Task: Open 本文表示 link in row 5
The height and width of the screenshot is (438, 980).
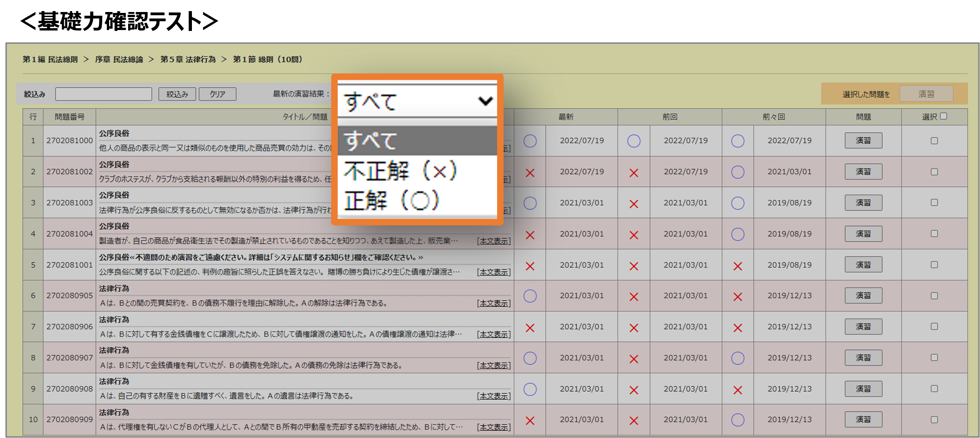Action: point(494,272)
